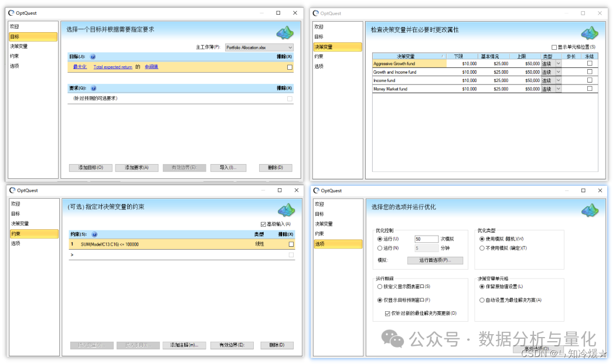Click 添加目标(O) button
Image resolution: width=616 pixels, height=364 pixels.
(91, 168)
